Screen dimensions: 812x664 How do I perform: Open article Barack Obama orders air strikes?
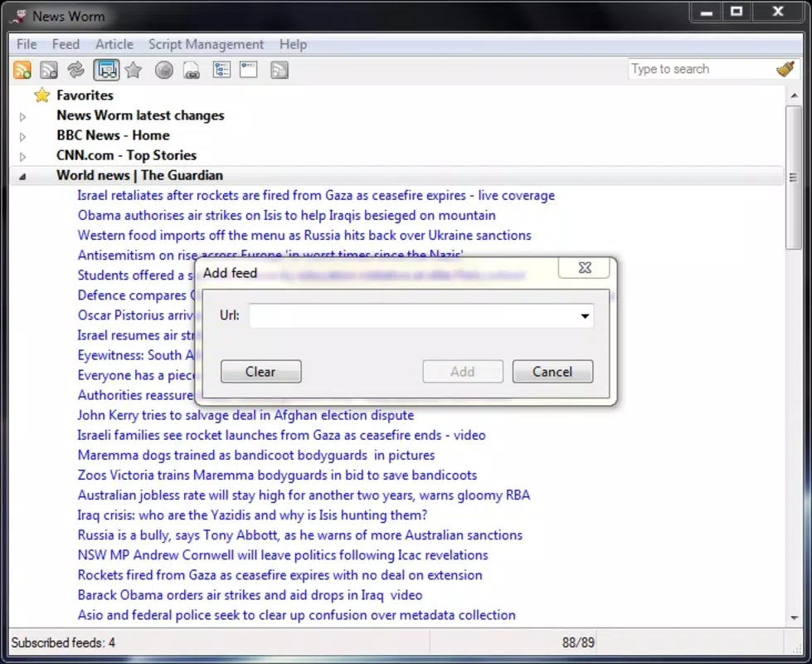coord(250,595)
